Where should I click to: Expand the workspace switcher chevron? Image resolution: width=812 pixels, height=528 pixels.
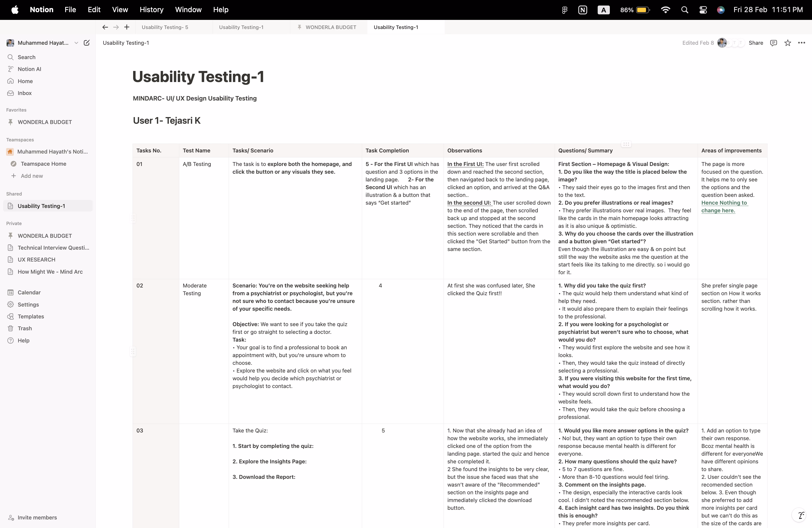coord(77,43)
